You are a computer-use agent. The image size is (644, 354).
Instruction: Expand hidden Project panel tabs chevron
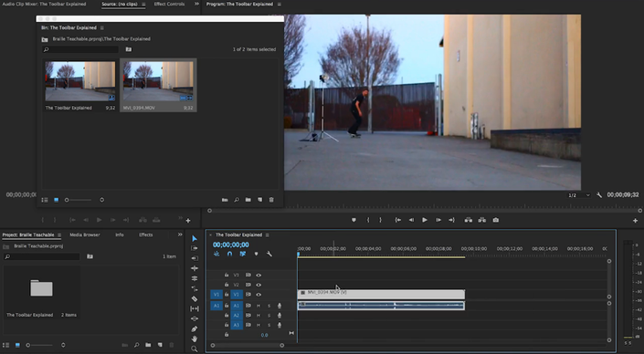click(x=180, y=234)
